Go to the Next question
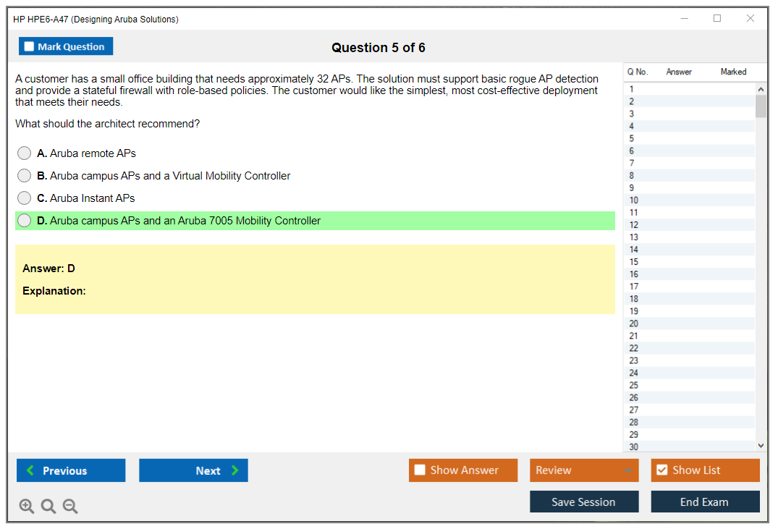 [193, 470]
